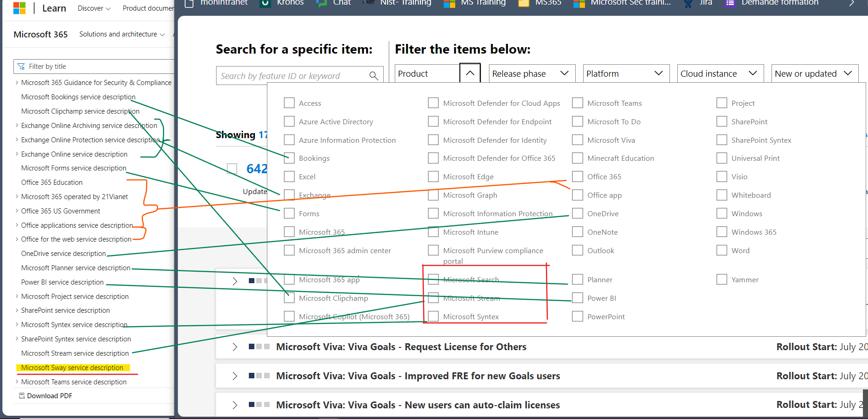Open Microsoft Forms service description
This screenshot has width=868, height=419.
[74, 168]
